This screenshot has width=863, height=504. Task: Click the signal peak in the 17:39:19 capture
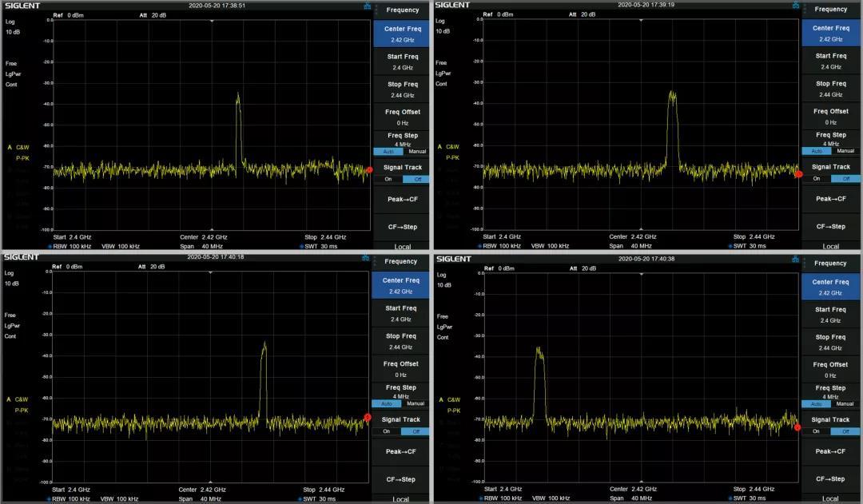[672, 93]
